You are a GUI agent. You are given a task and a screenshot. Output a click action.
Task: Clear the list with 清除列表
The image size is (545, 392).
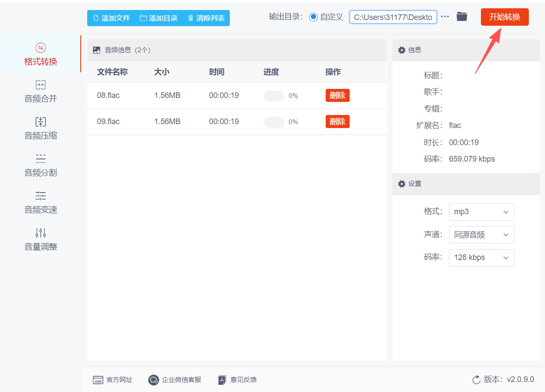(x=206, y=18)
